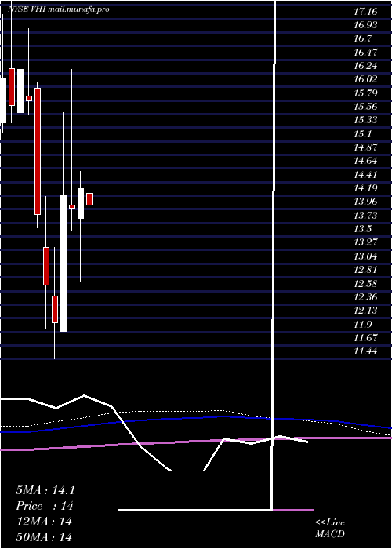
Task: Click the <<Live MACD label
Action: (x=330, y=528)
